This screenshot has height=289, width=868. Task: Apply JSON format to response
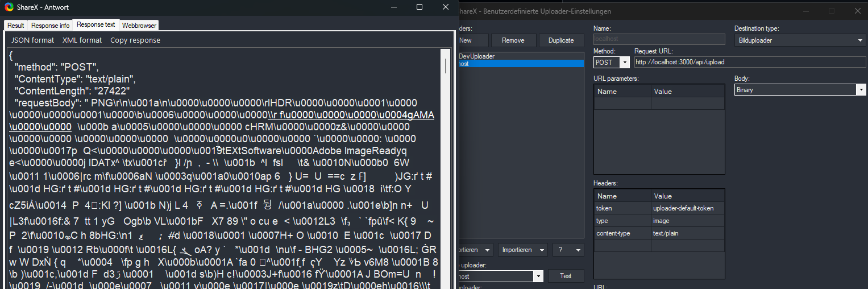33,40
